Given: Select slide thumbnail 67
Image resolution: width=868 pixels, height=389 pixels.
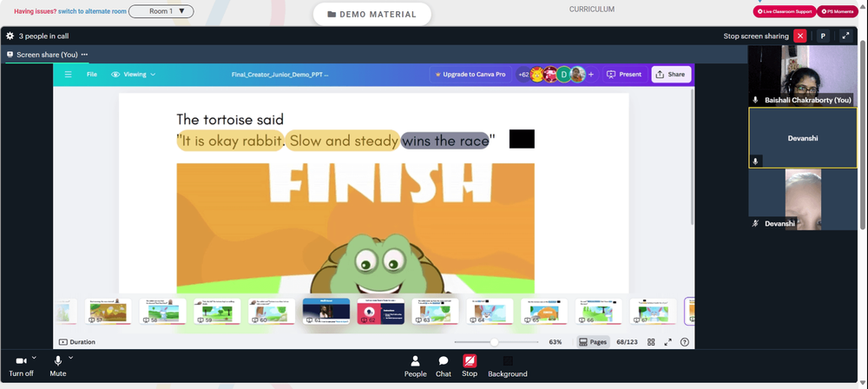Looking at the screenshot, I should point(653,312).
